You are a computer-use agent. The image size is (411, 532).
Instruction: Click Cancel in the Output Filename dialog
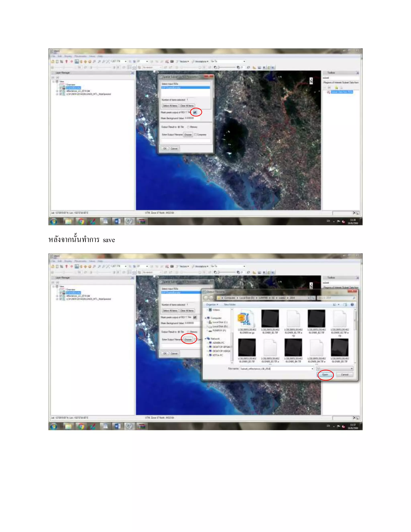pyautogui.click(x=345, y=375)
